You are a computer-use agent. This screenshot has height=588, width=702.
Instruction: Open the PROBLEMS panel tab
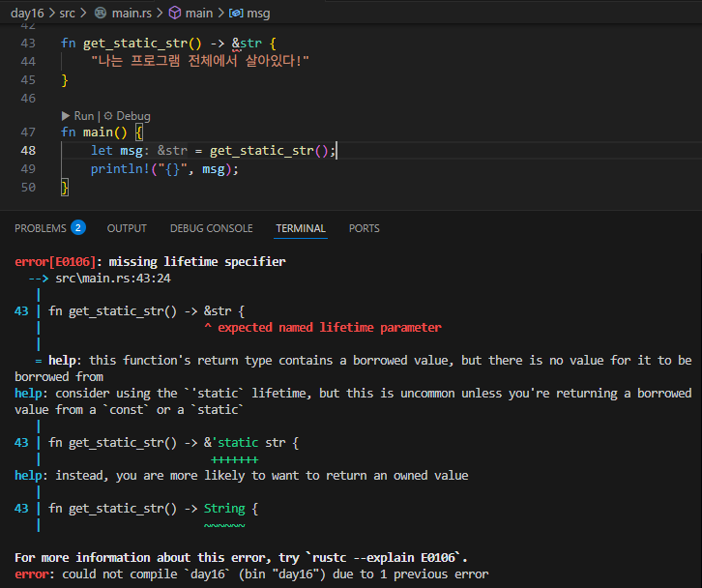[x=41, y=228]
